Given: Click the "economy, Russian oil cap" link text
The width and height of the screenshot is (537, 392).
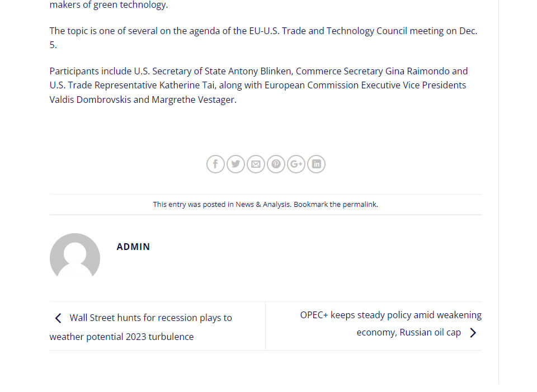Looking at the screenshot, I should [x=408, y=333].
